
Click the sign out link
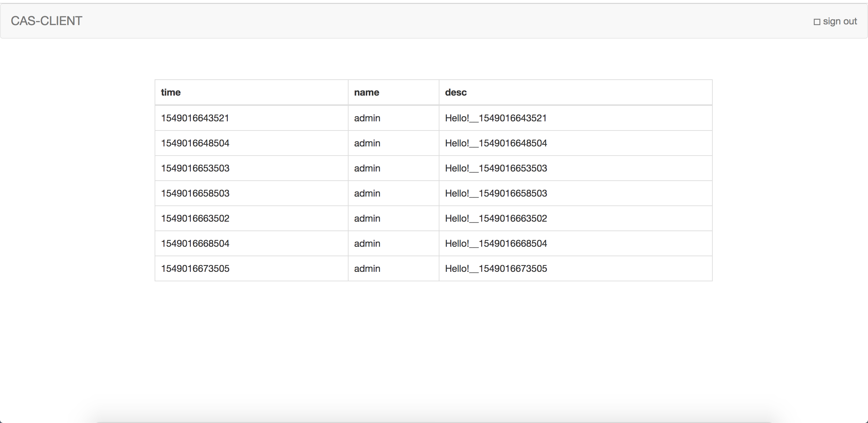click(x=840, y=21)
